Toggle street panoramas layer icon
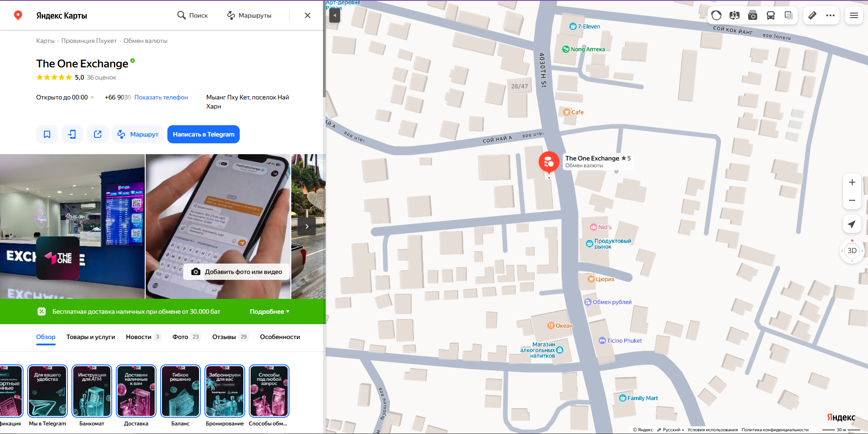This screenshot has width=868, height=434. pyautogui.click(x=735, y=15)
